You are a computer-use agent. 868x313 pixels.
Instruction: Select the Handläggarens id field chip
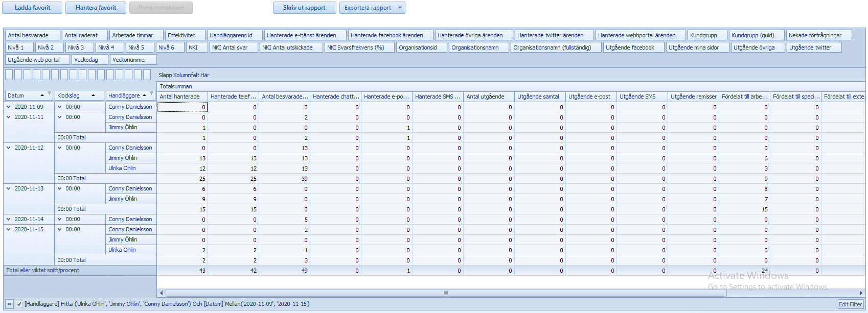[235, 35]
